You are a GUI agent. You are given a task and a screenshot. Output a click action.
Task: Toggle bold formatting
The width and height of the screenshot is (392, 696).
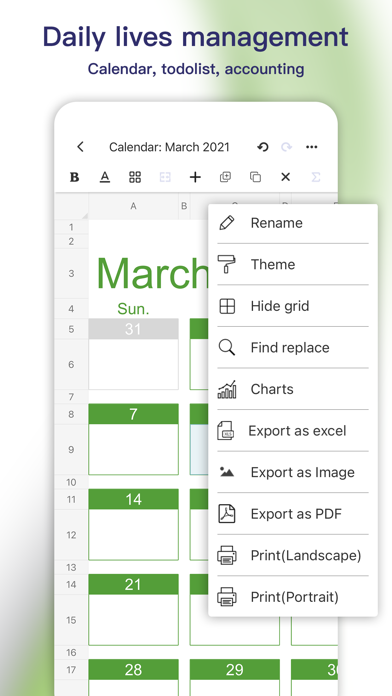click(75, 177)
